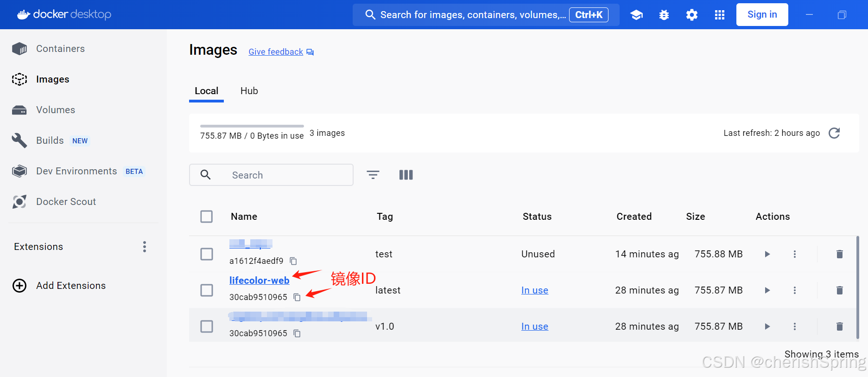Click the 14 minutes ago created cell
The height and width of the screenshot is (377, 868).
[647, 254]
